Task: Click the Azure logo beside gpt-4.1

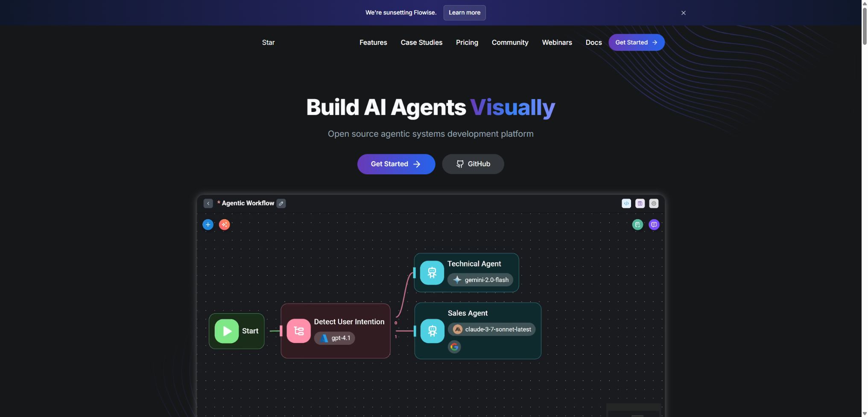Action: 324,338
